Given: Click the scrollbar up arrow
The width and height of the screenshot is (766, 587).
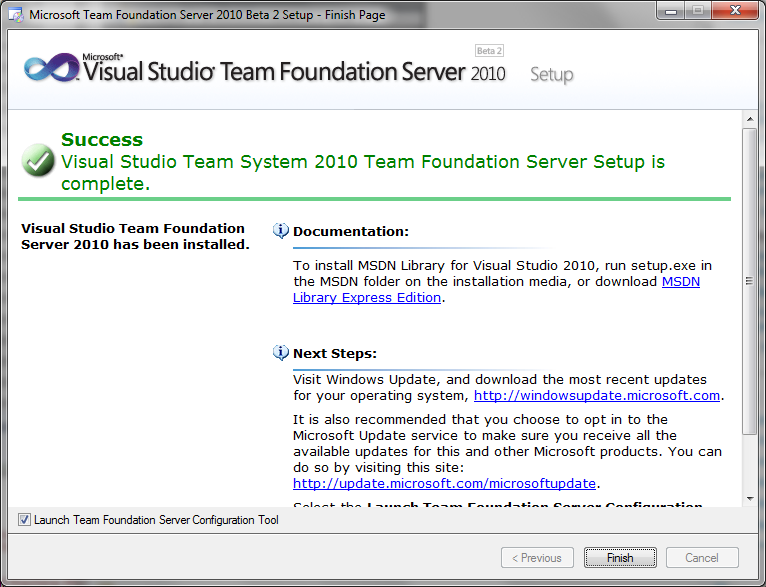Looking at the screenshot, I should click(749, 119).
